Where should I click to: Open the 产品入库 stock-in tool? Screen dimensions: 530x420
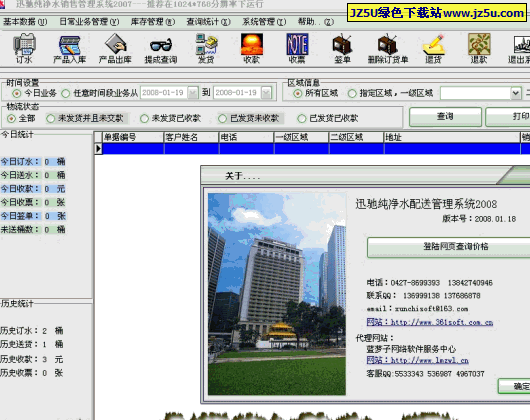point(70,48)
